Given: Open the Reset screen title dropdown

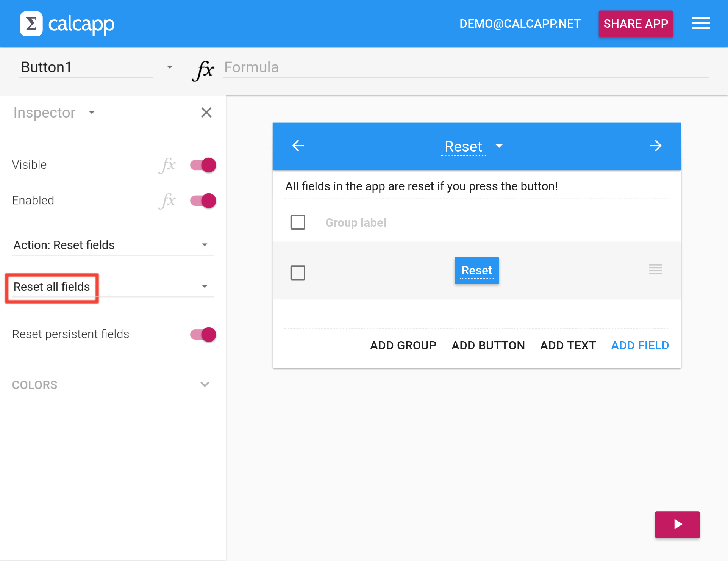Looking at the screenshot, I should point(499,146).
